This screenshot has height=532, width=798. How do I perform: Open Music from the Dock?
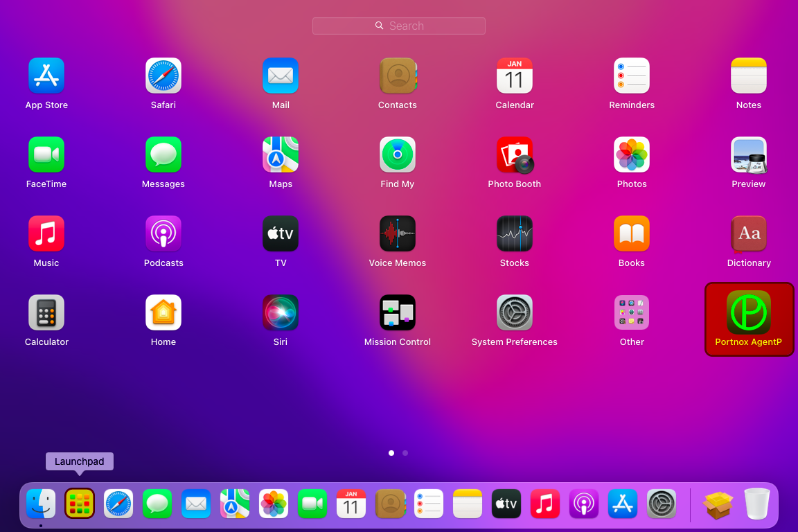click(545, 504)
